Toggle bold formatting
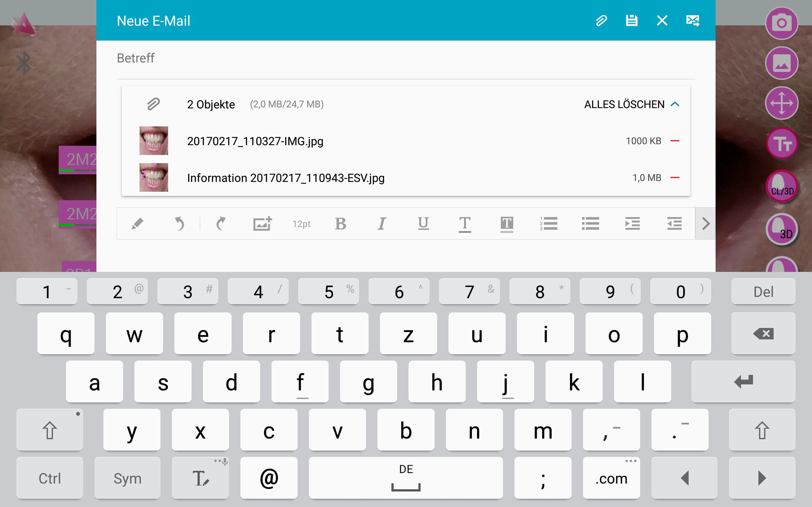Image resolution: width=812 pixels, height=507 pixels. (x=341, y=224)
